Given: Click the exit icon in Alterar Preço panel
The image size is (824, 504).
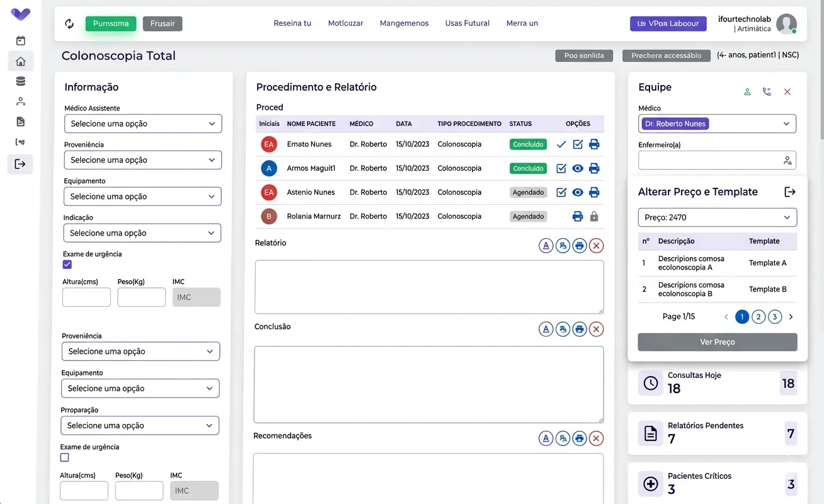Looking at the screenshot, I should (790, 192).
